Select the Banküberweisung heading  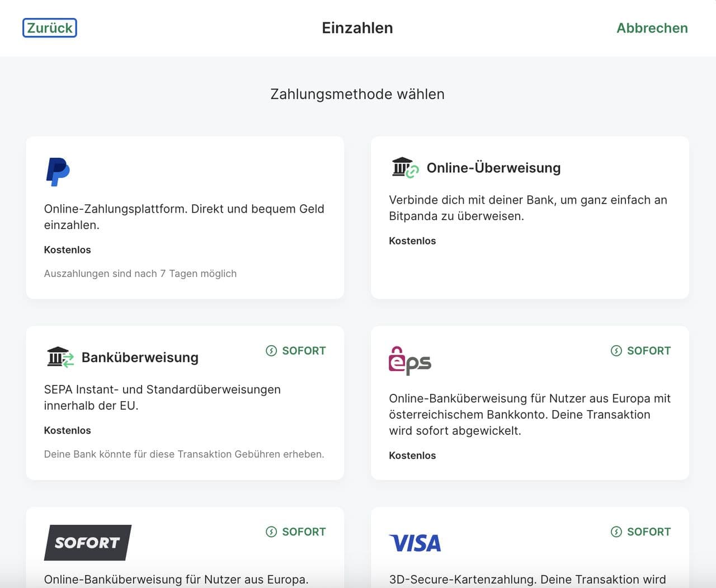click(x=140, y=357)
